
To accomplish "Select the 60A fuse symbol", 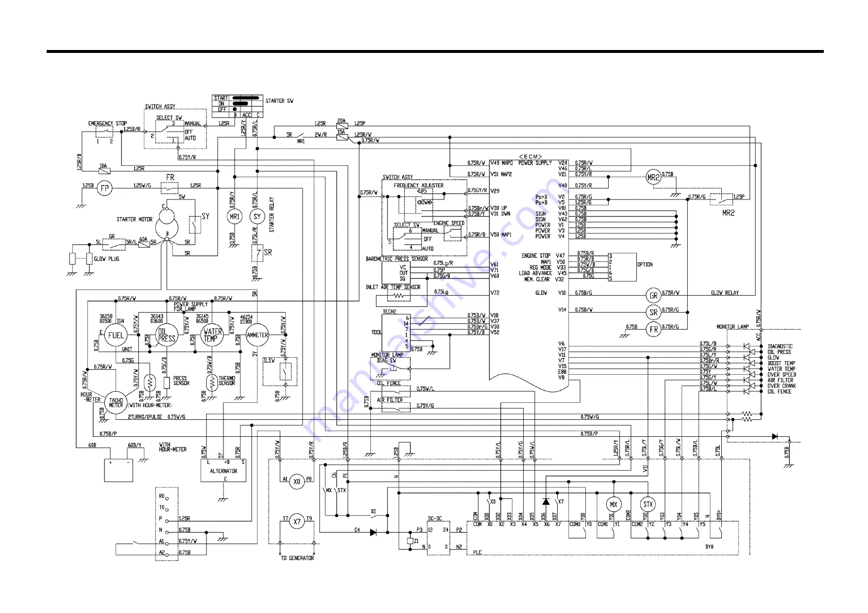I will tap(143, 245).
